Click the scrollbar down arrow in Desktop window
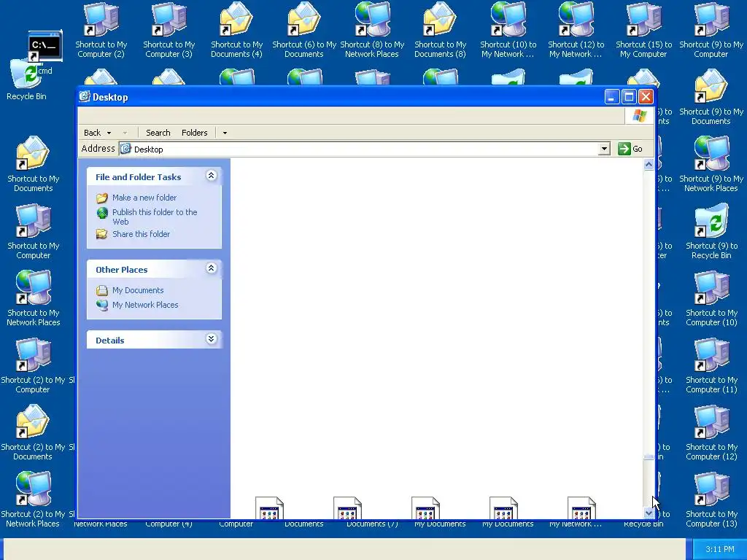The image size is (747, 560). click(649, 513)
